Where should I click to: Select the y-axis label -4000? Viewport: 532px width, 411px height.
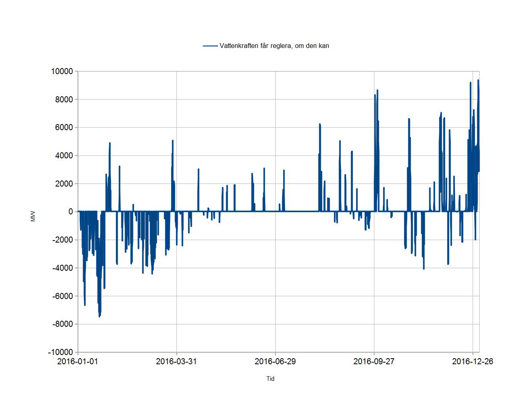click(x=63, y=268)
